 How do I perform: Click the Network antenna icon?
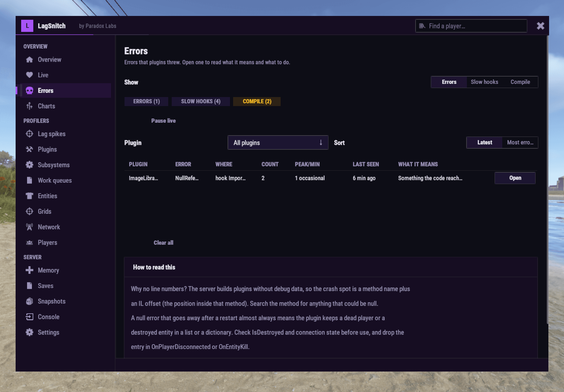point(29,227)
